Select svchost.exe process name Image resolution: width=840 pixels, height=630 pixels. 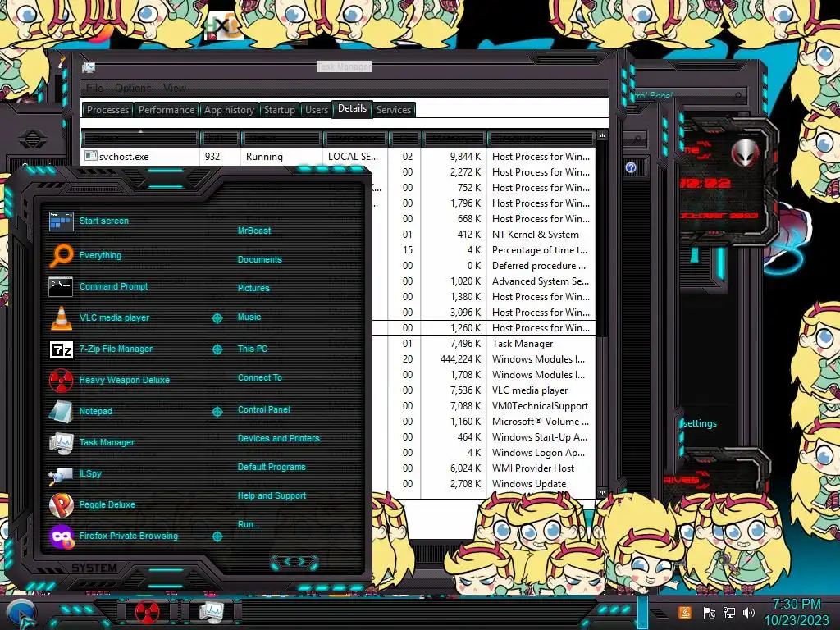point(124,157)
